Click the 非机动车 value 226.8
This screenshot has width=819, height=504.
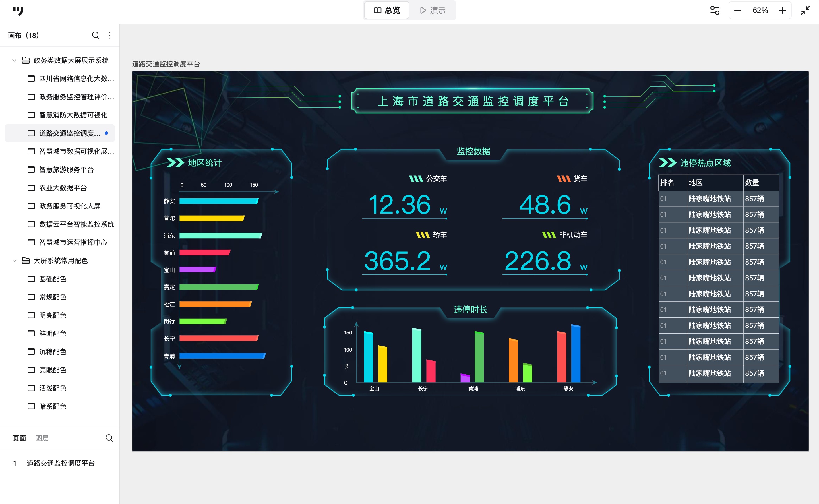(x=538, y=261)
